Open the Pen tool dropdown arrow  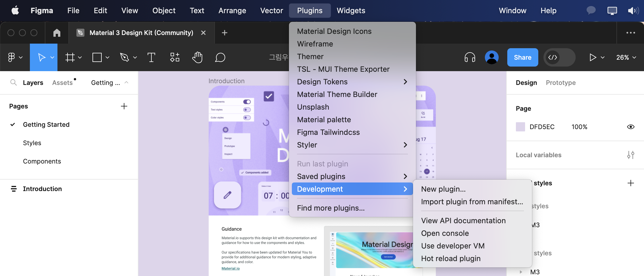[135, 57]
